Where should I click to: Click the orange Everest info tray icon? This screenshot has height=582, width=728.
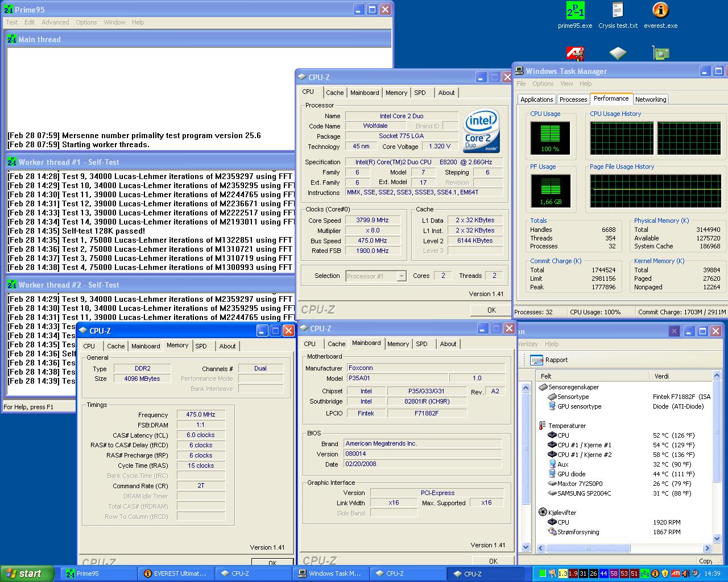[655, 573]
